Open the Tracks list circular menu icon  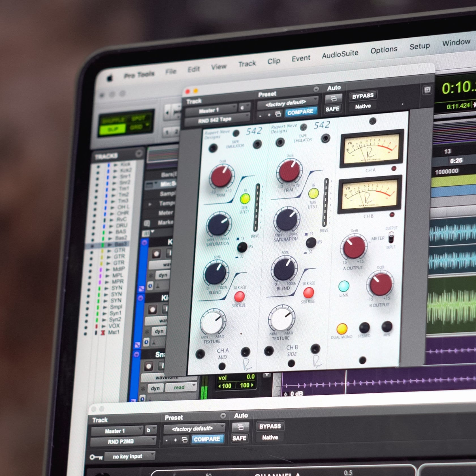coord(139,153)
